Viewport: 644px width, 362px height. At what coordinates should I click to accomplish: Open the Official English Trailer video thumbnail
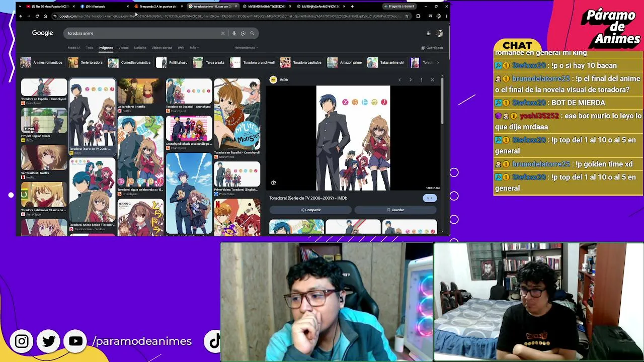(x=44, y=120)
